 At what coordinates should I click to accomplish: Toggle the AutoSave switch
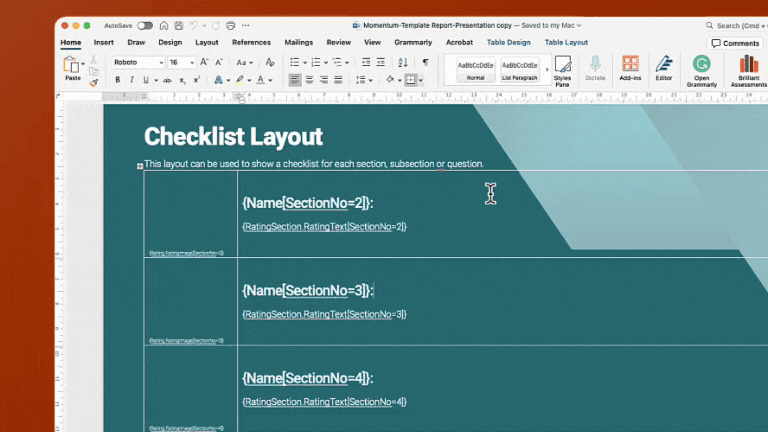[145, 25]
